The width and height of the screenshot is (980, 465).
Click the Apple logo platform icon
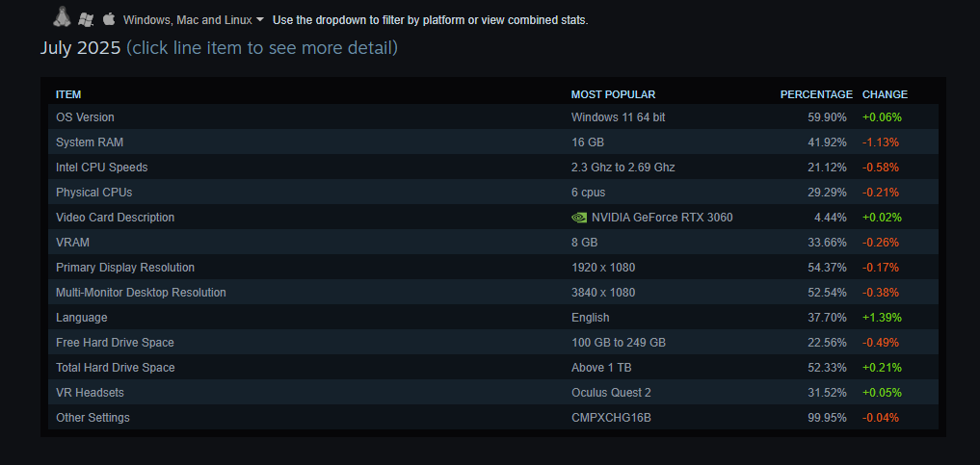(109, 18)
